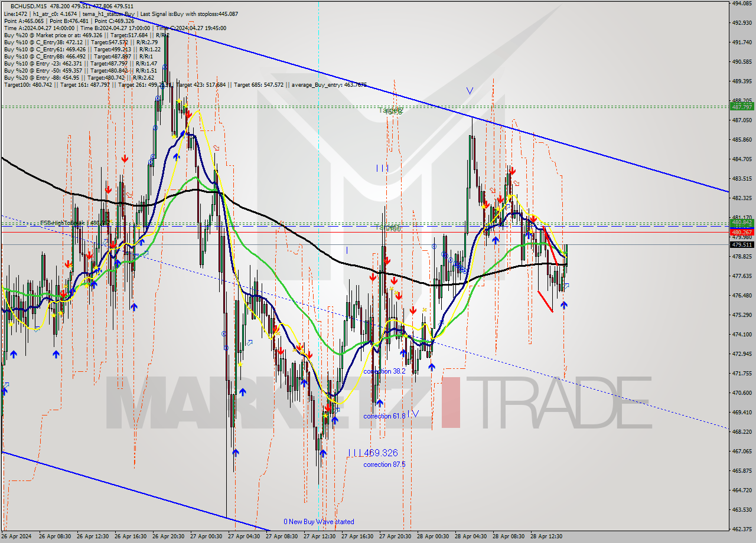Click the 483.515 price axis label
The image size is (756, 543).
pyautogui.click(x=742, y=178)
